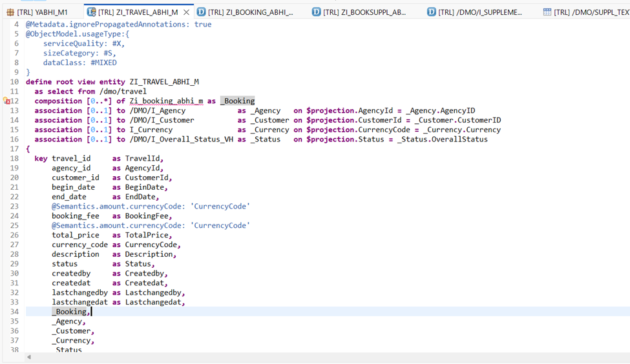
Task: Click /DMO/I_Customer association target
Action: coord(162,120)
